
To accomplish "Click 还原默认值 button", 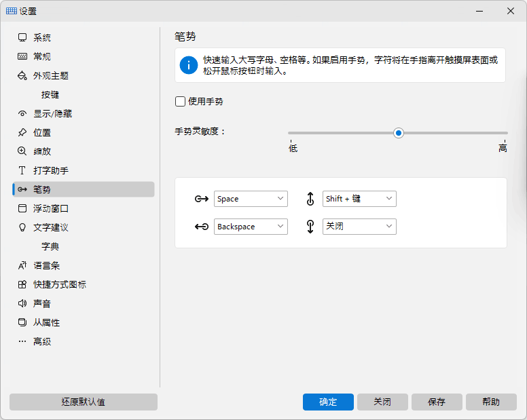I will [84, 402].
